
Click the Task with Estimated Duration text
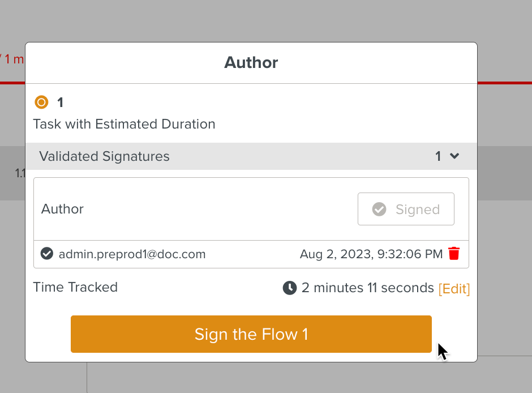124,124
